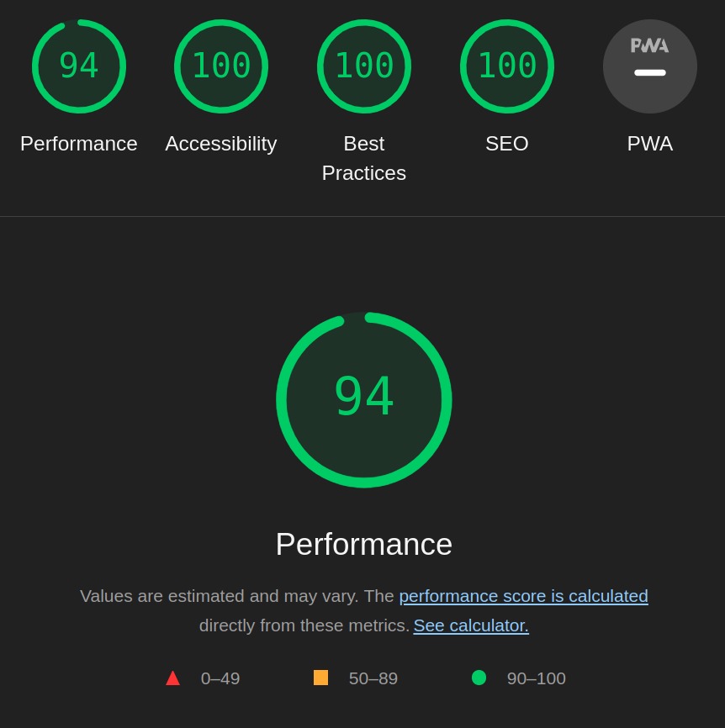Follow the "See calculator." link

471,625
